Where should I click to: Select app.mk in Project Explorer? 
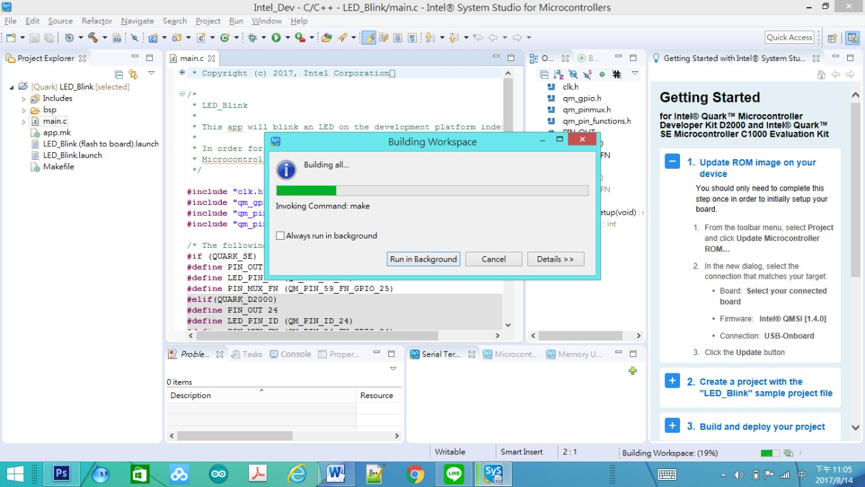57,132
